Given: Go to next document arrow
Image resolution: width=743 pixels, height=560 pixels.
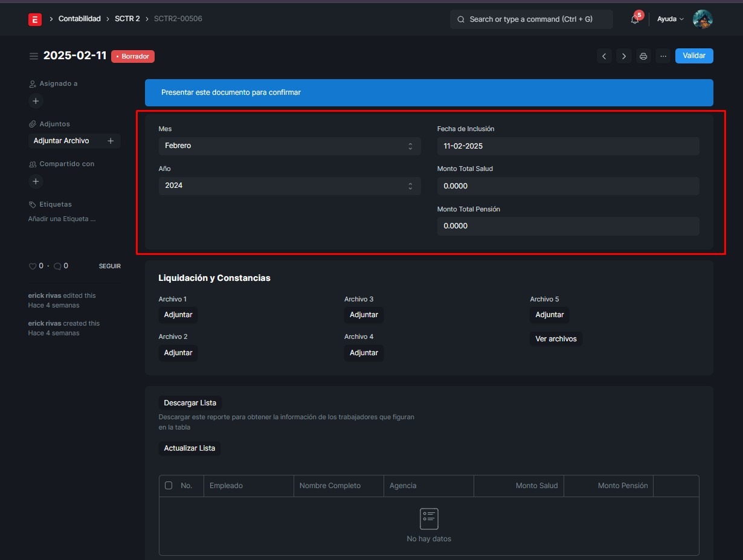Looking at the screenshot, I should pyautogui.click(x=624, y=56).
